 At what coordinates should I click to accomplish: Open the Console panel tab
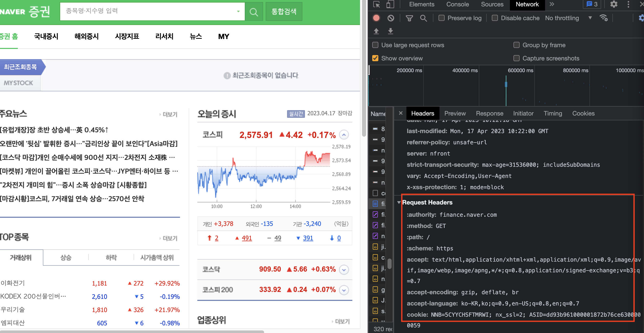(457, 4)
